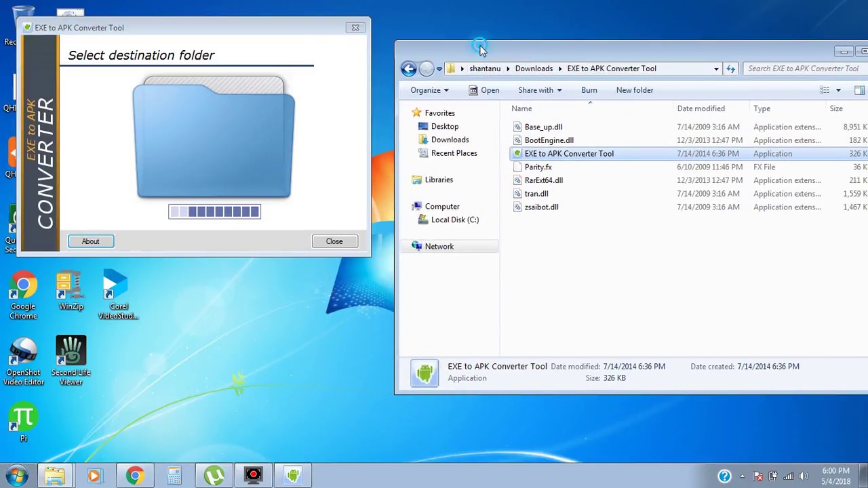Open the view options dropdown arrow

point(838,90)
